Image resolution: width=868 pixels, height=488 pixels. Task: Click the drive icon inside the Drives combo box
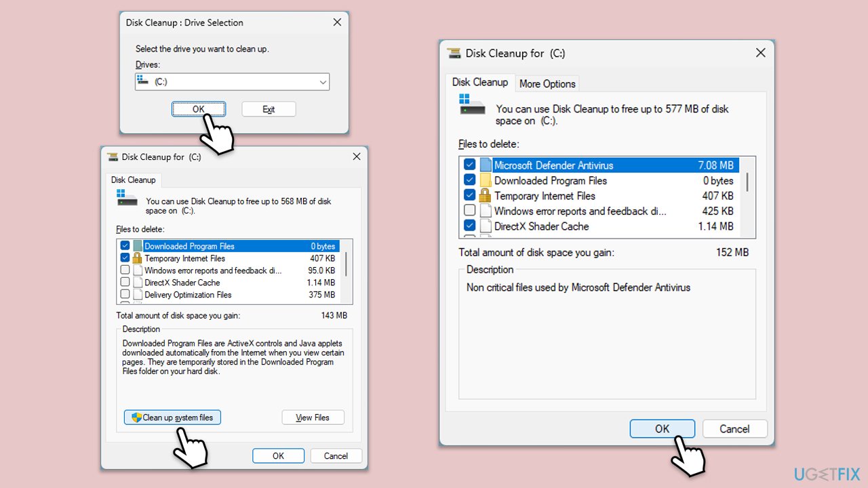tap(144, 81)
